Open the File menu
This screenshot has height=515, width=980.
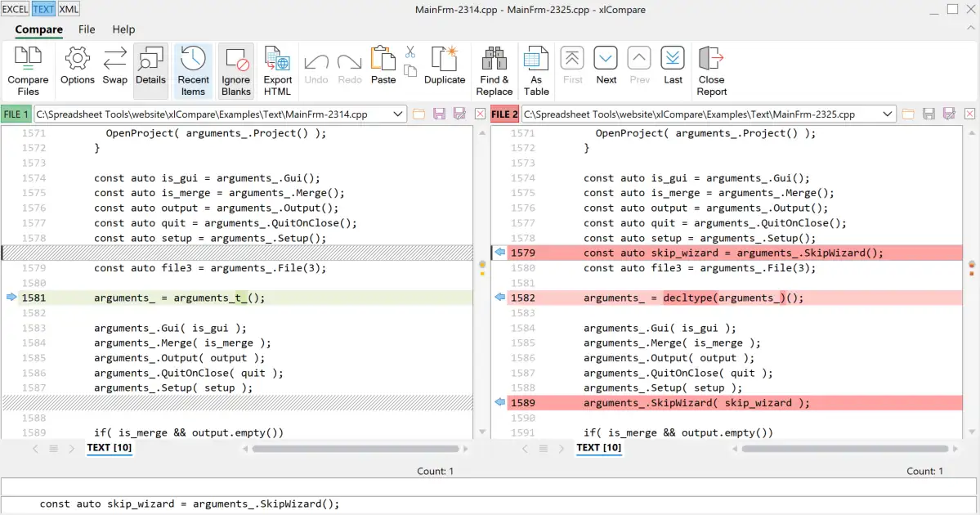[87, 29]
